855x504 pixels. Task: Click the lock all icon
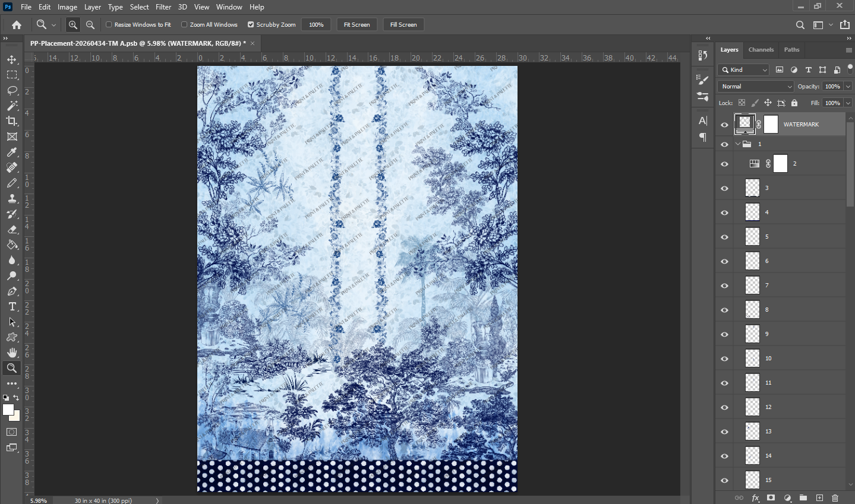[x=794, y=103]
